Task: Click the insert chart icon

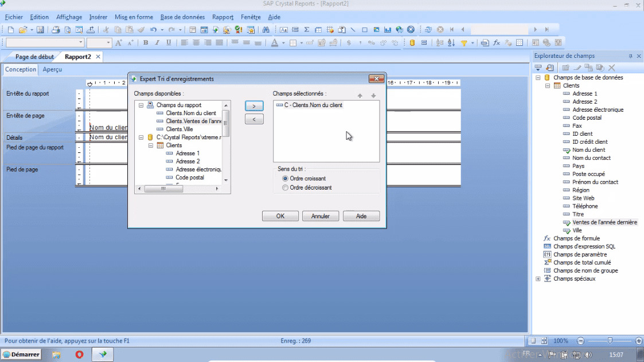Action: [388, 30]
